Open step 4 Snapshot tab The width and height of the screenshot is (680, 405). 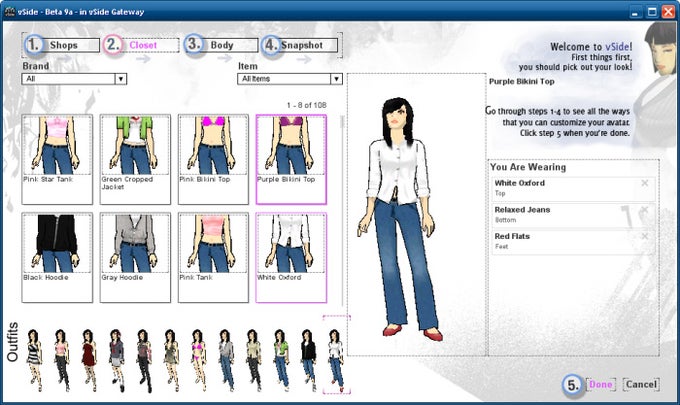point(299,45)
